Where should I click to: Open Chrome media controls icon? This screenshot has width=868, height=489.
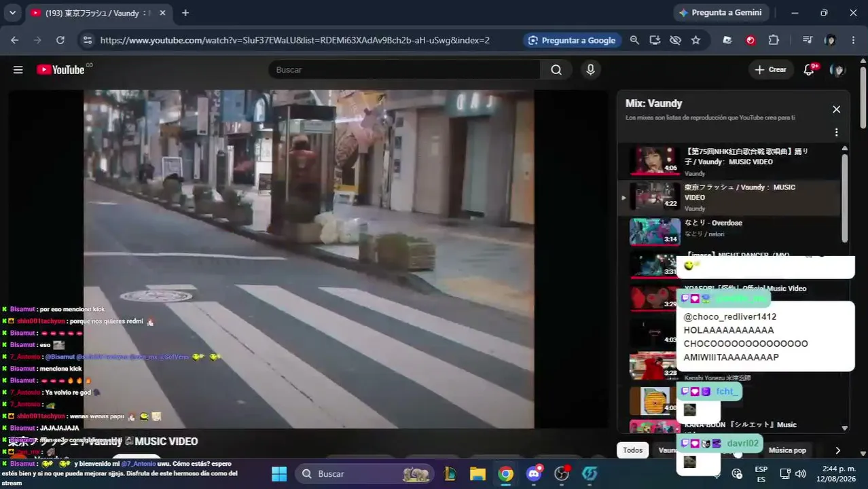click(807, 40)
